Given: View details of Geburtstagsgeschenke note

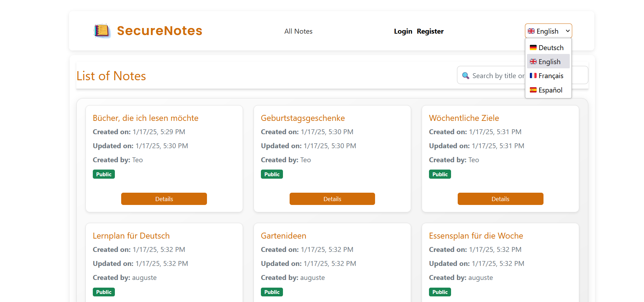Looking at the screenshot, I should pyautogui.click(x=332, y=199).
